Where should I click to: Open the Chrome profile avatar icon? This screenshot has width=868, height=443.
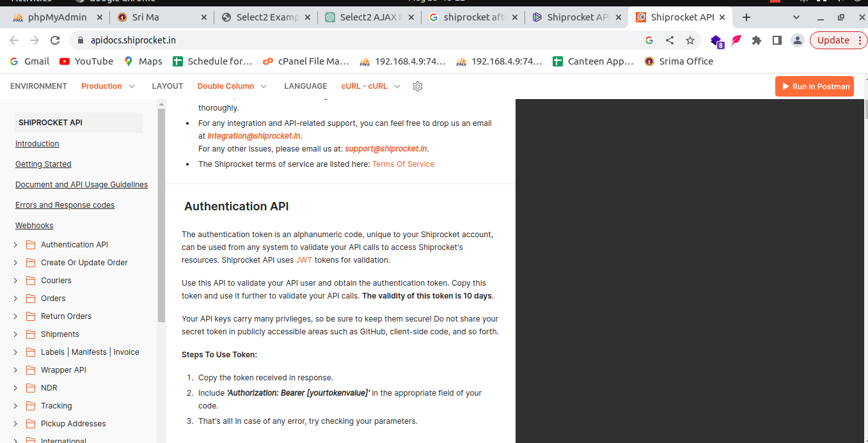(797, 40)
